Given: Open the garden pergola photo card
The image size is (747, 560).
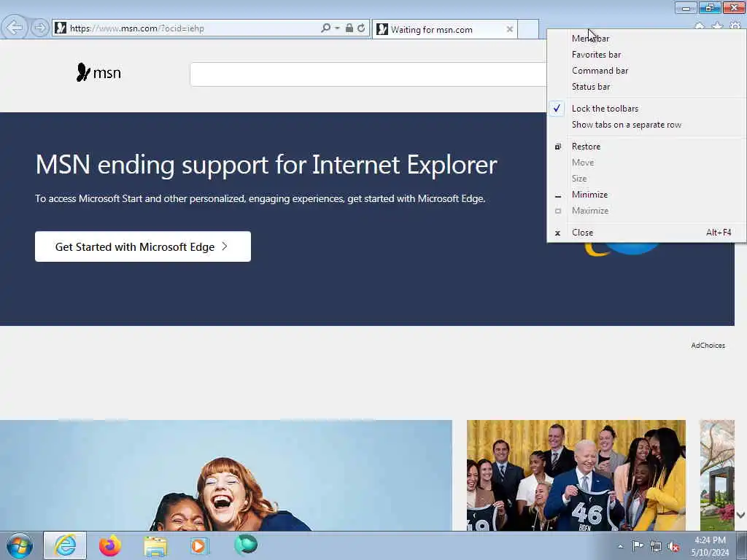Looking at the screenshot, I should click(x=717, y=475).
